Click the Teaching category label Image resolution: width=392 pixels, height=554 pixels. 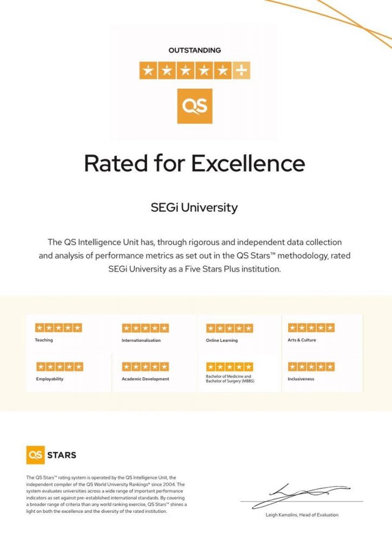point(44,340)
